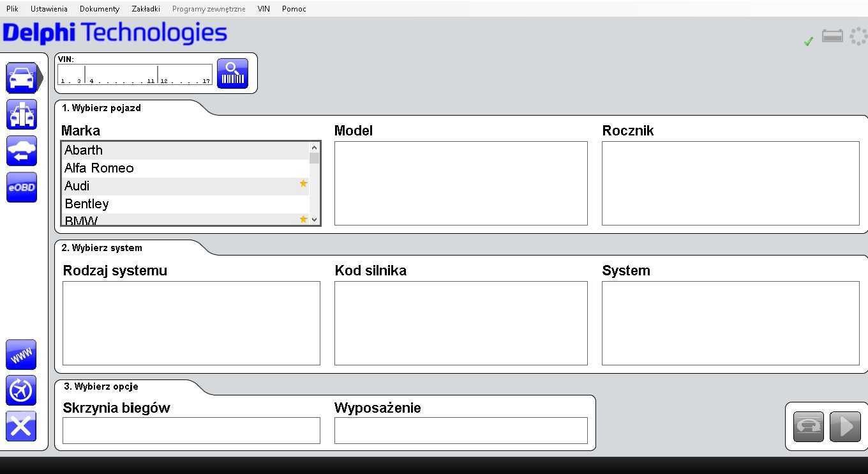The width and height of the screenshot is (868, 474).
Task: Click the empty Rocznik list box
Action: [731, 183]
